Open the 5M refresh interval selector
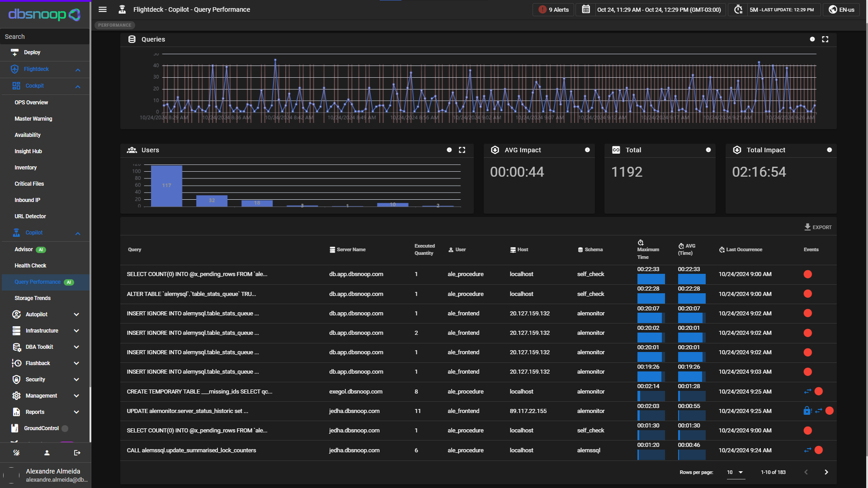 tap(782, 9)
